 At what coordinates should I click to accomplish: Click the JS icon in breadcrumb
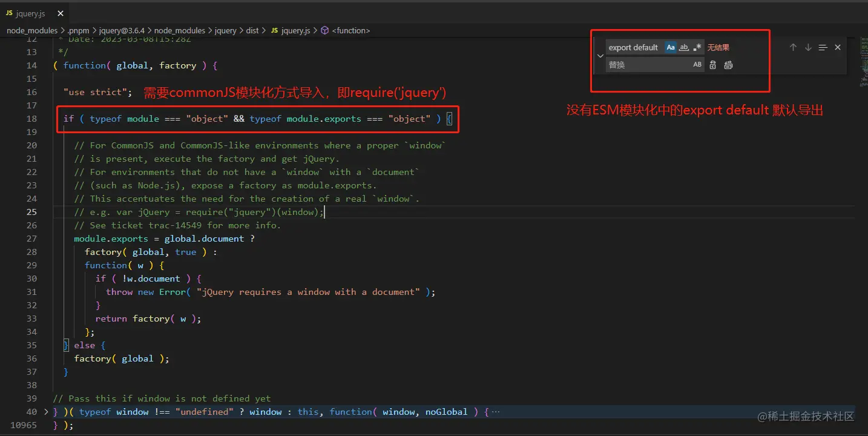pyautogui.click(x=274, y=30)
